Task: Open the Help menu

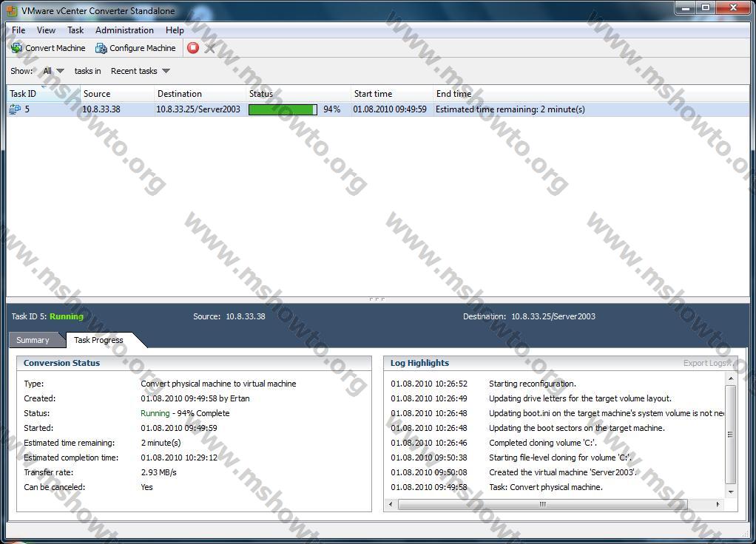Action: pyautogui.click(x=175, y=30)
